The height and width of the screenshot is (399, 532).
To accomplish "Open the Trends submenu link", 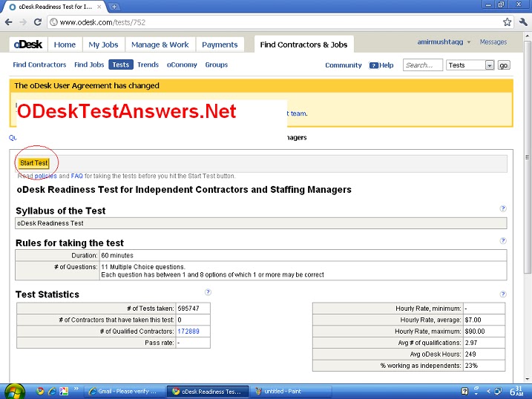I will tap(148, 65).
